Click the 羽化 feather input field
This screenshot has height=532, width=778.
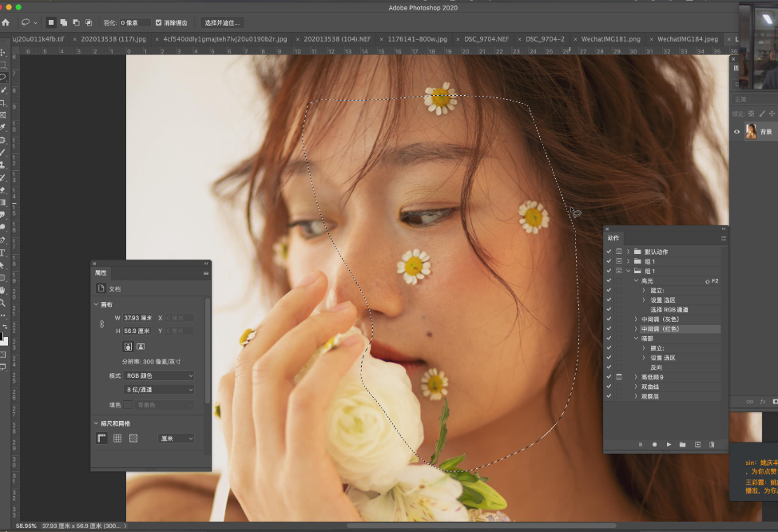tap(134, 22)
